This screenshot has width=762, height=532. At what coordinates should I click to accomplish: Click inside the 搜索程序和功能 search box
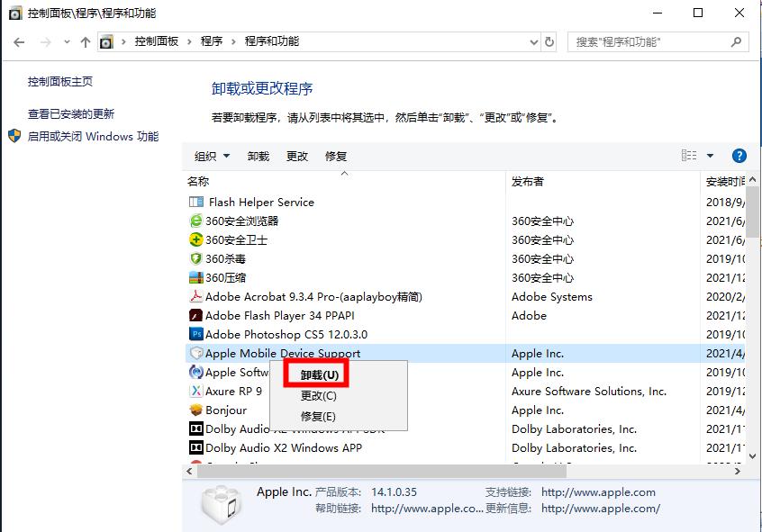[x=658, y=41]
